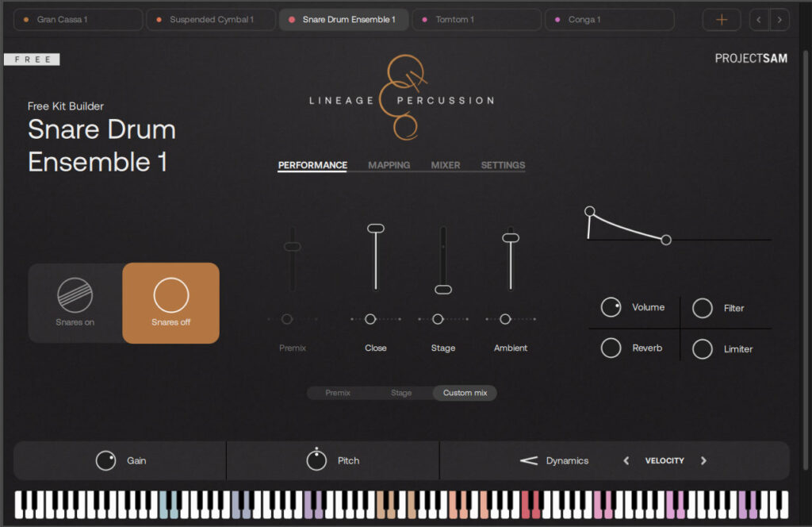Click the Gain knob
The height and width of the screenshot is (527, 812).
104,460
